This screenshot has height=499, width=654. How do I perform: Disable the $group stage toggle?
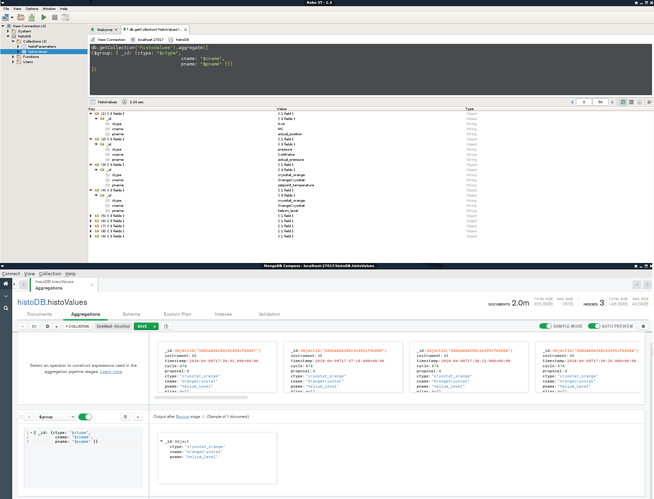85,416
